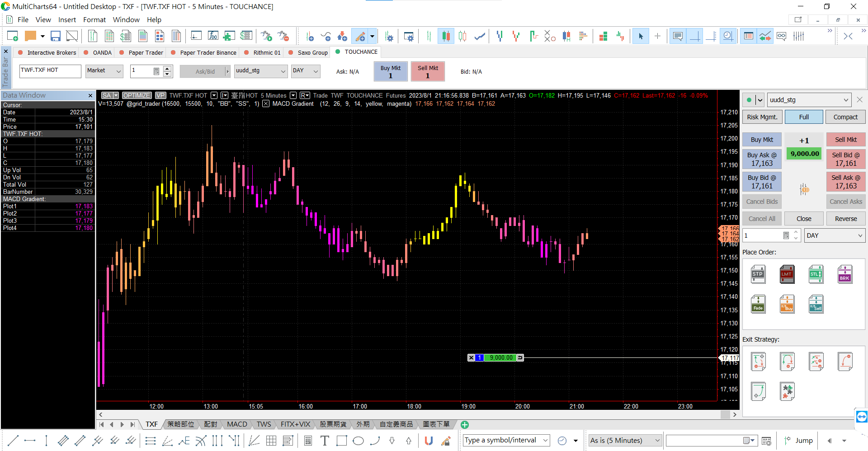Open the Insert Formula f(x) window icon
Image resolution: width=868 pixels, height=451 pixels.
(x=213, y=36)
